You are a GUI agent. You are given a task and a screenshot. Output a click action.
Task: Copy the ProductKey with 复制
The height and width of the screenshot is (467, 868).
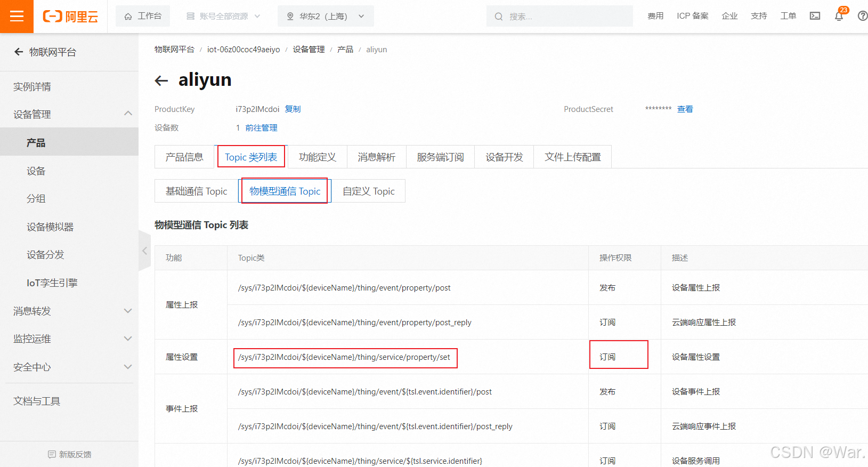point(293,109)
